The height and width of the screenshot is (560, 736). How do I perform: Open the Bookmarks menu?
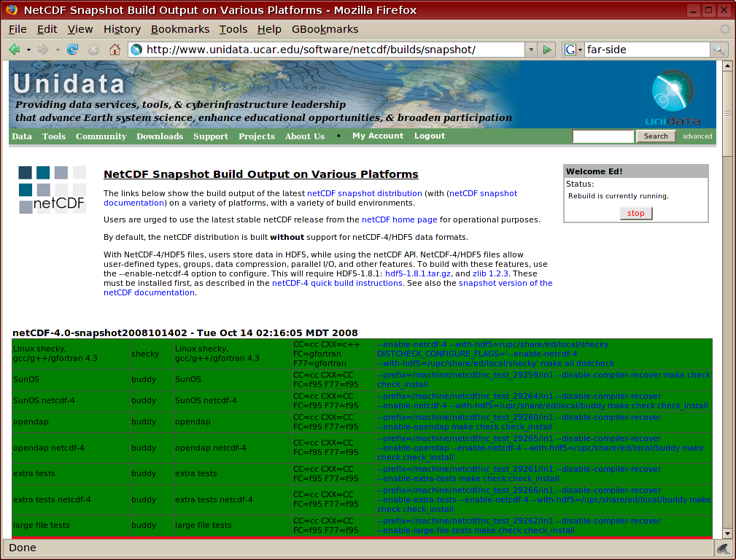[x=180, y=29]
